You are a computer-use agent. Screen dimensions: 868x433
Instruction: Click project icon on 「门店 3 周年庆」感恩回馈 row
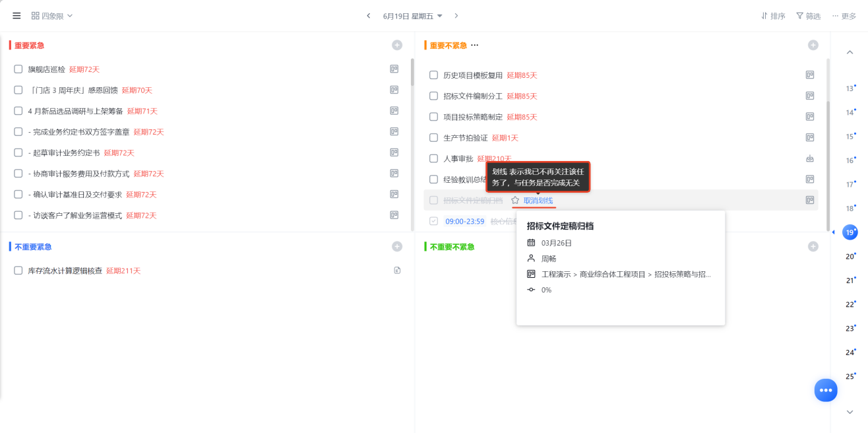pyautogui.click(x=394, y=90)
